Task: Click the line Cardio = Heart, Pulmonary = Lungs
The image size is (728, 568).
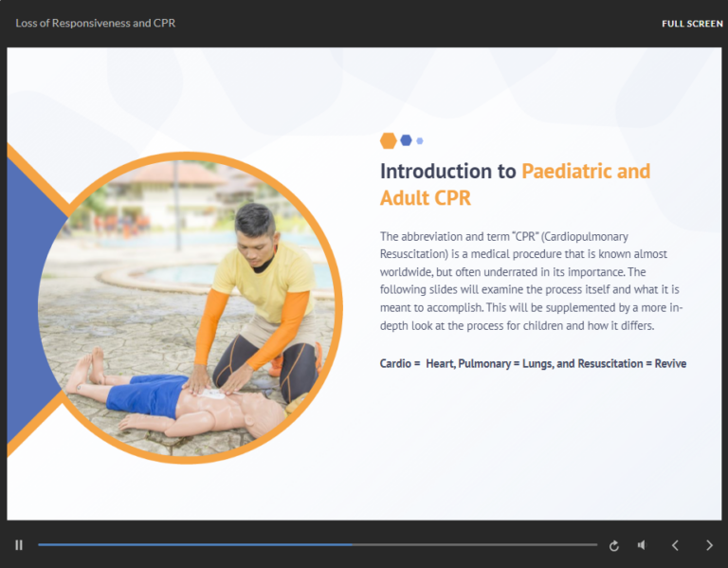Action: pos(533,363)
